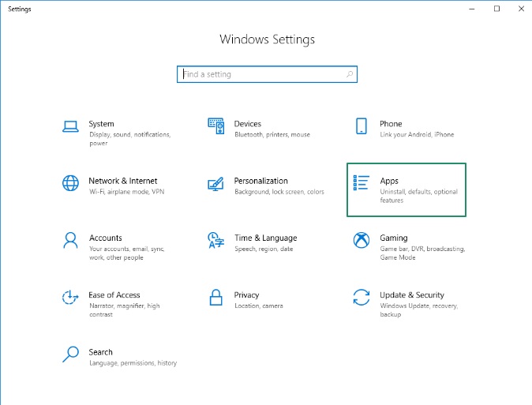Open the Search magnifier category icon
Screen dimensions: 532x405
[70, 354]
